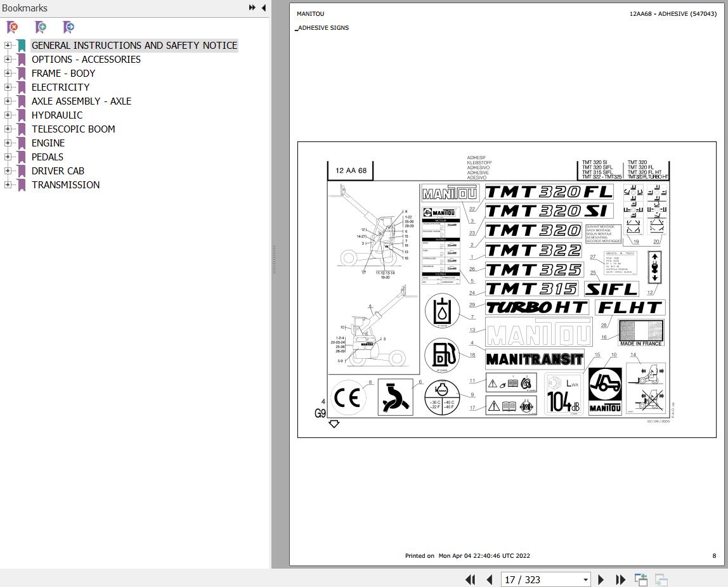Expand the ENGINE bookmark node

coord(8,143)
